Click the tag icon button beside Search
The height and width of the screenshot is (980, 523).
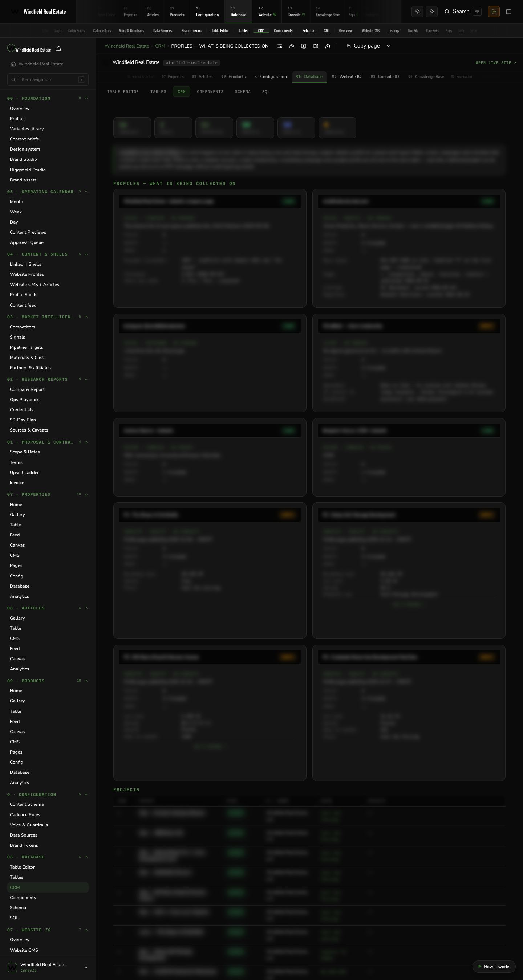(x=431, y=11)
